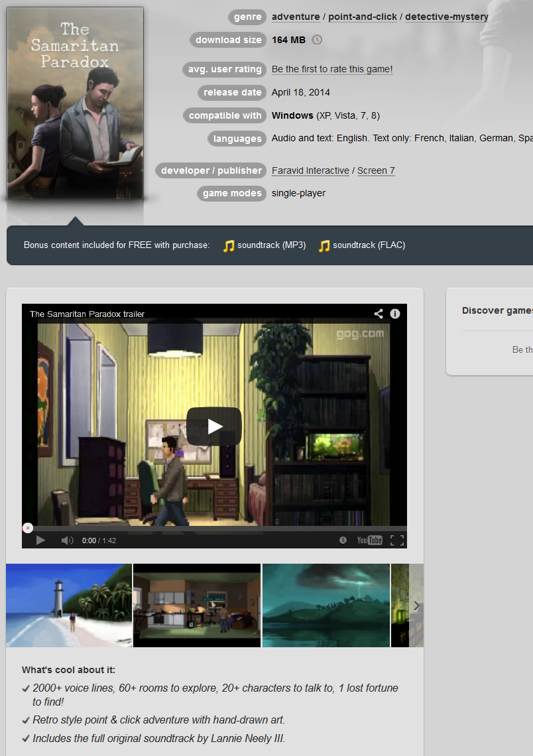This screenshot has width=533, height=756.
Task: Click the 'languages' label
Action: point(237,139)
